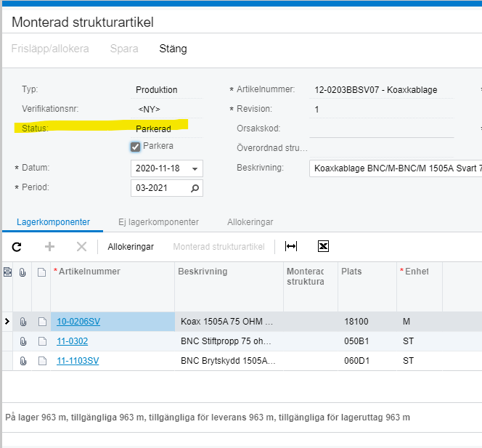The height and width of the screenshot is (448, 482).
Task: Click the Allokeringar toolbar button
Action: point(131,247)
